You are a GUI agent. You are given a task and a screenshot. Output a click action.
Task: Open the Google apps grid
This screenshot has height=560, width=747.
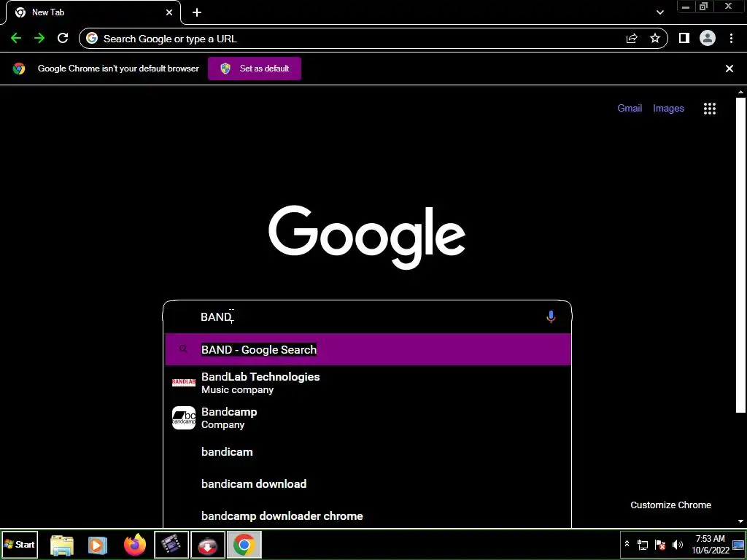(x=710, y=109)
